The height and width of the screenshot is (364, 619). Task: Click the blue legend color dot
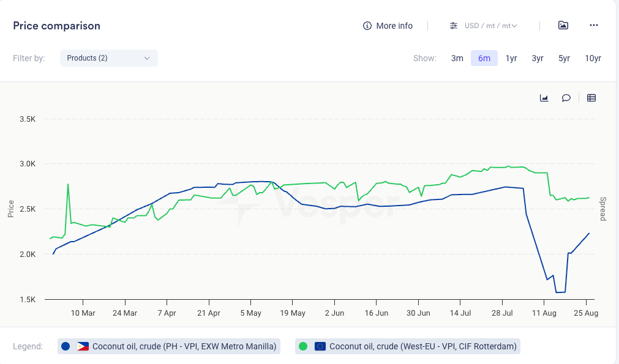66,346
